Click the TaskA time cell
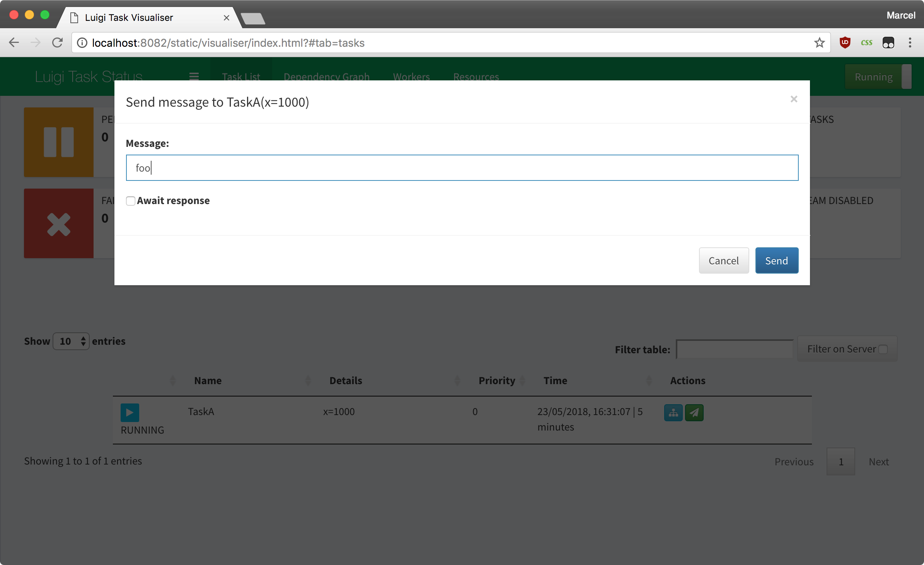Image resolution: width=924 pixels, height=565 pixels. coord(590,419)
